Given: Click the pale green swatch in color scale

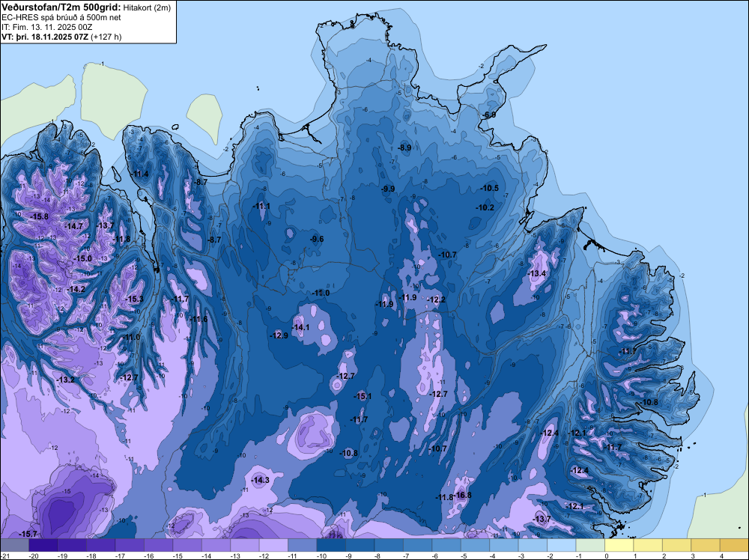Looking at the screenshot, I should pos(590,545).
